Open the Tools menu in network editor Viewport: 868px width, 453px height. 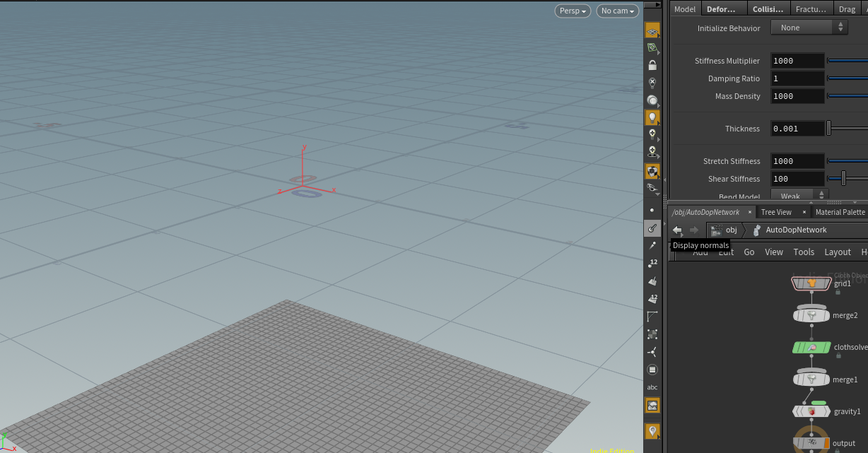pyautogui.click(x=804, y=252)
